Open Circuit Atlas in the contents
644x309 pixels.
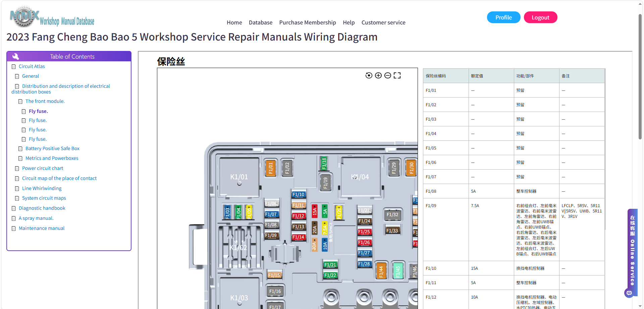(x=32, y=66)
